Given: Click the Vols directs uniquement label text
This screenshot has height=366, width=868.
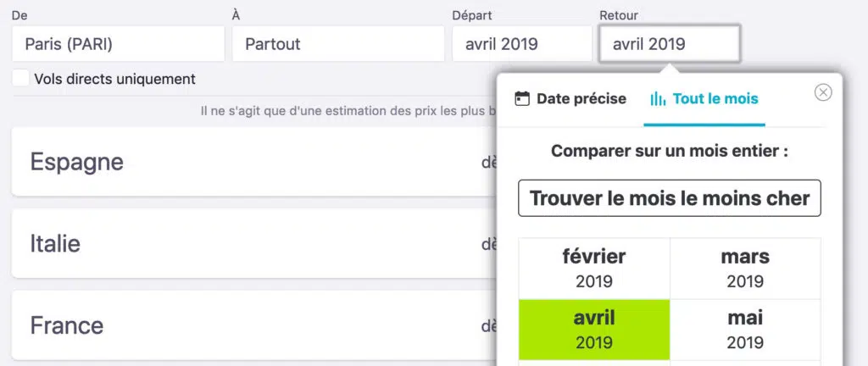Looking at the screenshot, I should [x=115, y=79].
